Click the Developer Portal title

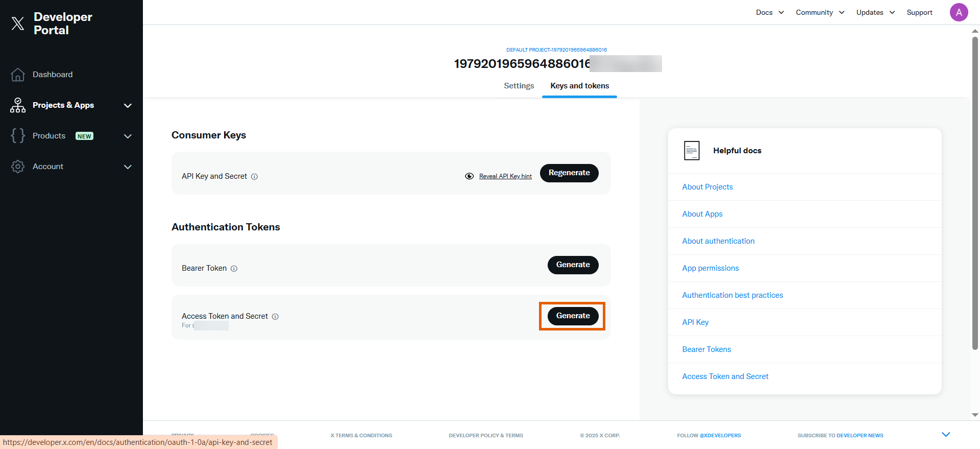click(x=63, y=23)
